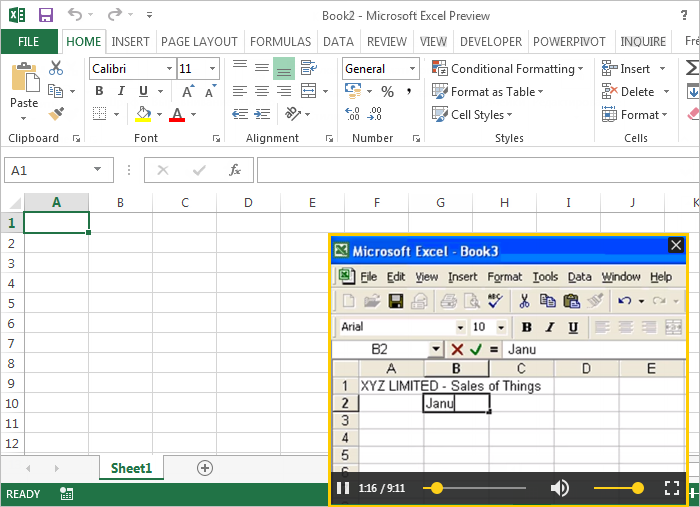Close the video overlay with X
The image size is (700, 507).
tap(675, 245)
